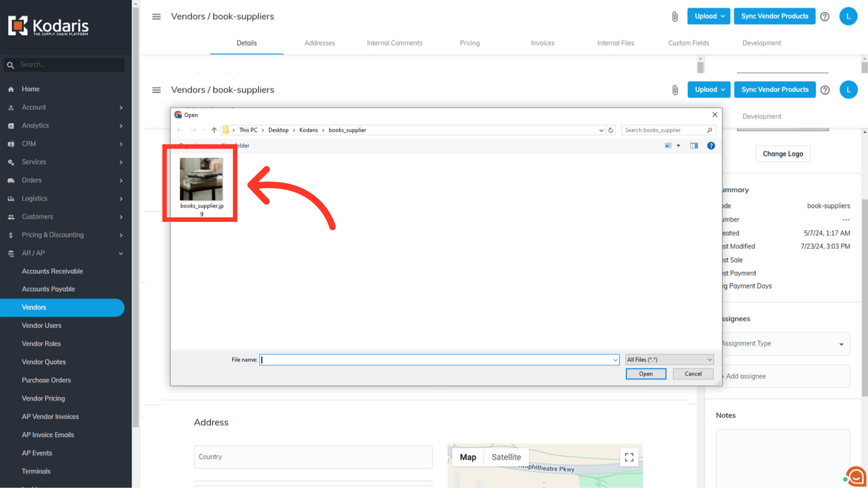Open the user avatar L in top right

848,17
